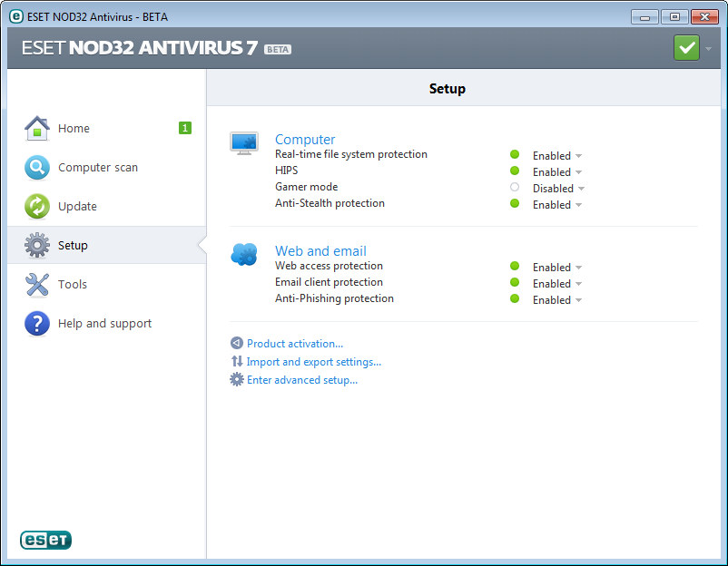This screenshot has height=566, width=728.
Task: Click the HIPS label
Action: (x=287, y=171)
